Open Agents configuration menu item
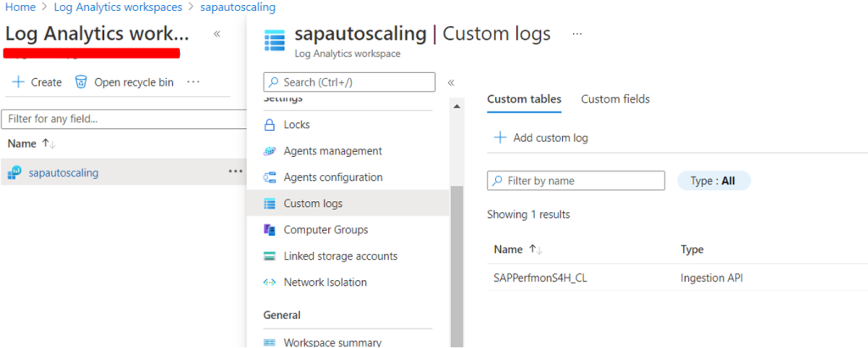The image size is (868, 348). tap(333, 177)
